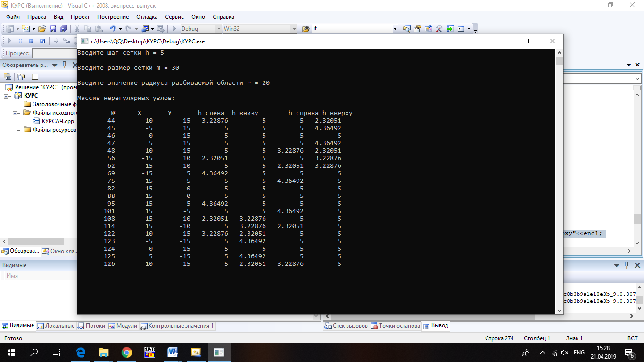The width and height of the screenshot is (644, 362).
Task: Click Show Next Statement arrow icon
Action: tap(56, 41)
